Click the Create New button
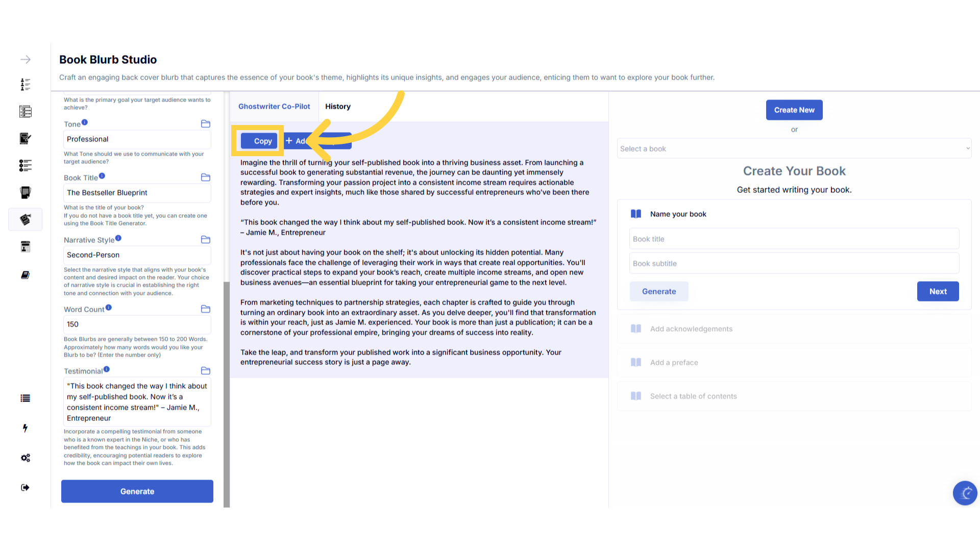 pyautogui.click(x=794, y=110)
